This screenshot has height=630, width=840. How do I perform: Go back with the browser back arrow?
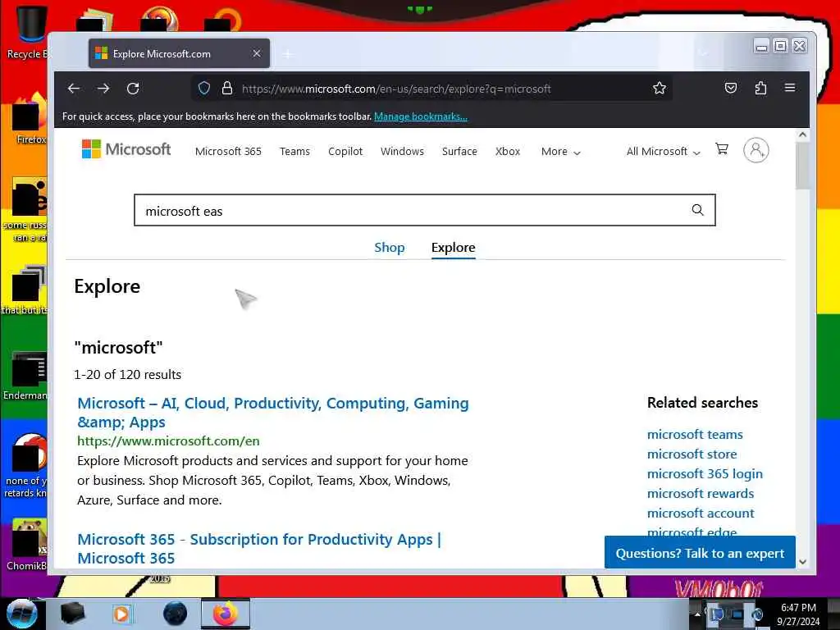tap(74, 89)
